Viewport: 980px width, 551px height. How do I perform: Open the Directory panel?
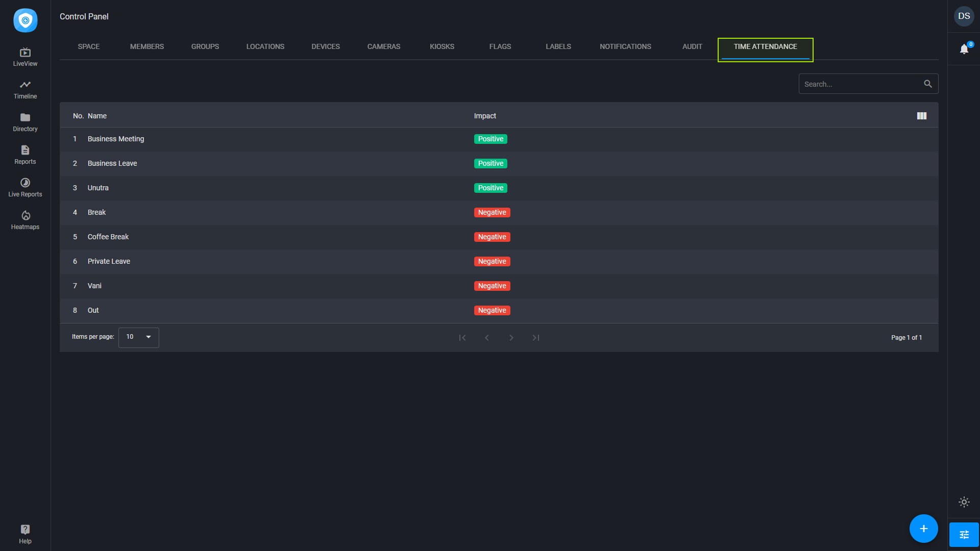tap(25, 121)
